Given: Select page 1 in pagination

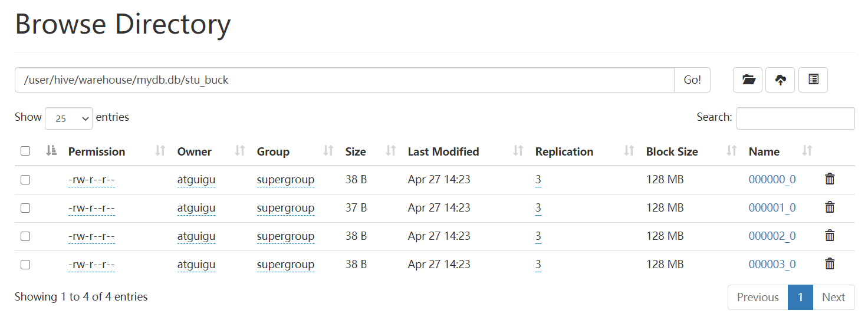Looking at the screenshot, I should (800, 298).
